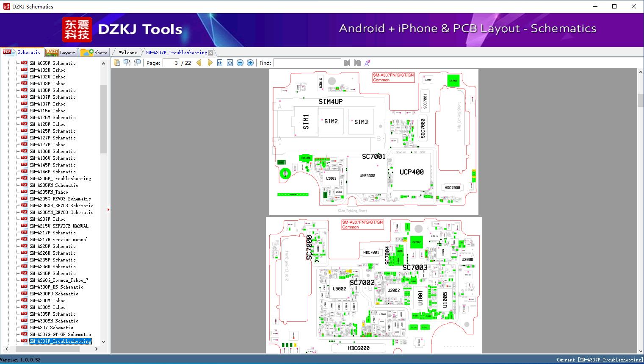This screenshot has height=364, width=644.
Task: Switch to the Schematic tab
Action: pyautogui.click(x=22, y=52)
